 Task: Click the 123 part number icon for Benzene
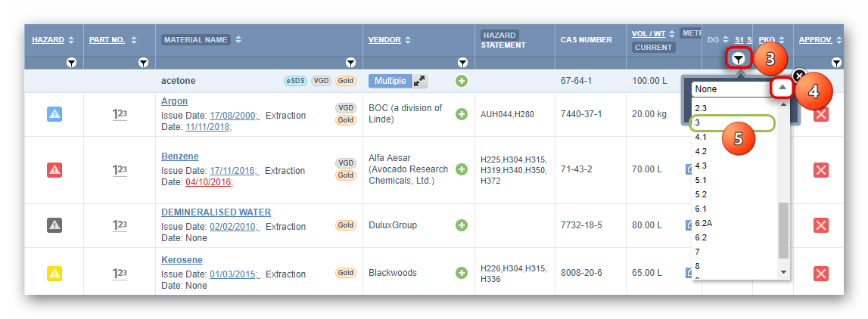[x=120, y=170]
